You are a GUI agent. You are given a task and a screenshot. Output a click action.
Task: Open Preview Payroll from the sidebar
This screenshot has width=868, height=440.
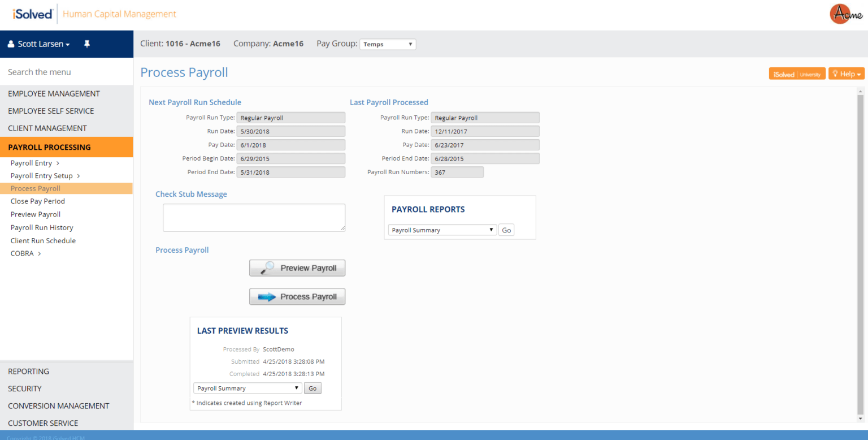(x=36, y=214)
